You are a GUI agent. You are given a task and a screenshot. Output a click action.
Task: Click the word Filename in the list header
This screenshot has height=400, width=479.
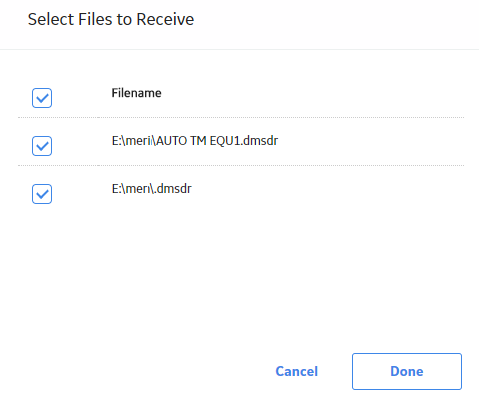pyautogui.click(x=136, y=93)
